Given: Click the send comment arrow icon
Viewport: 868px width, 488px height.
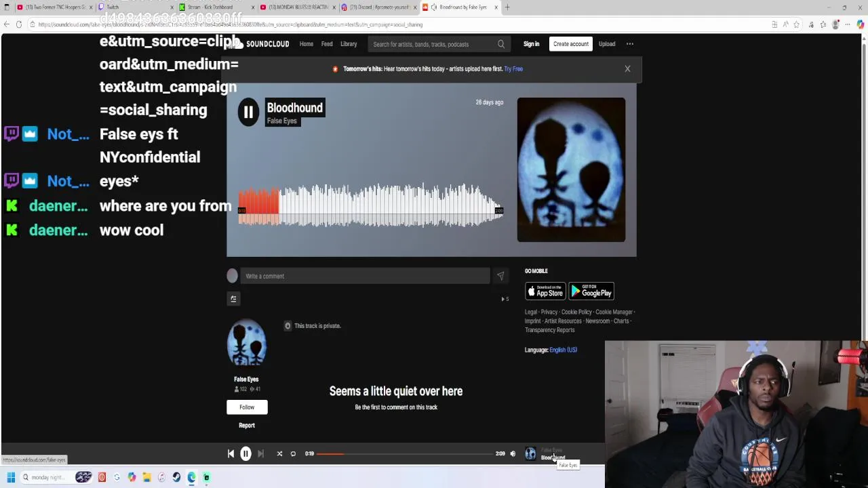Looking at the screenshot, I should [500, 276].
